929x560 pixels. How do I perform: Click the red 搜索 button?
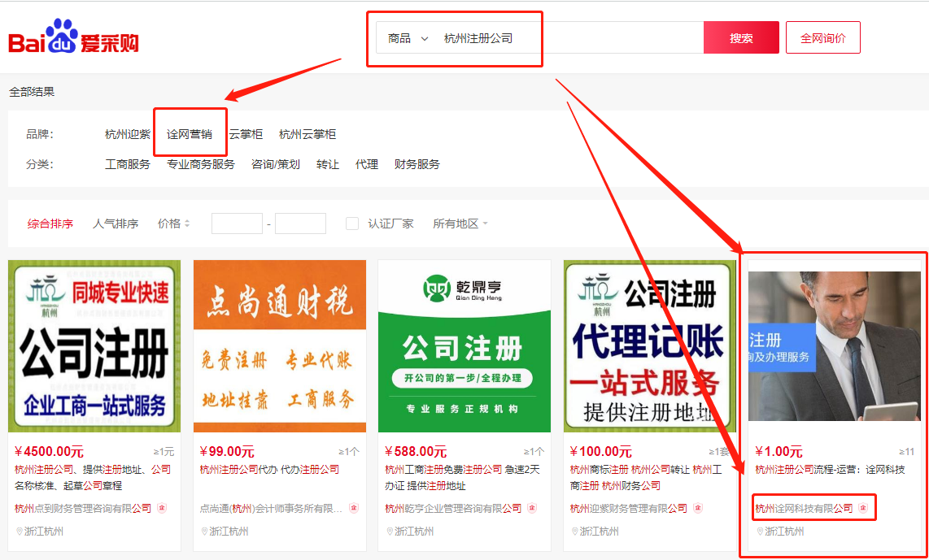(741, 38)
